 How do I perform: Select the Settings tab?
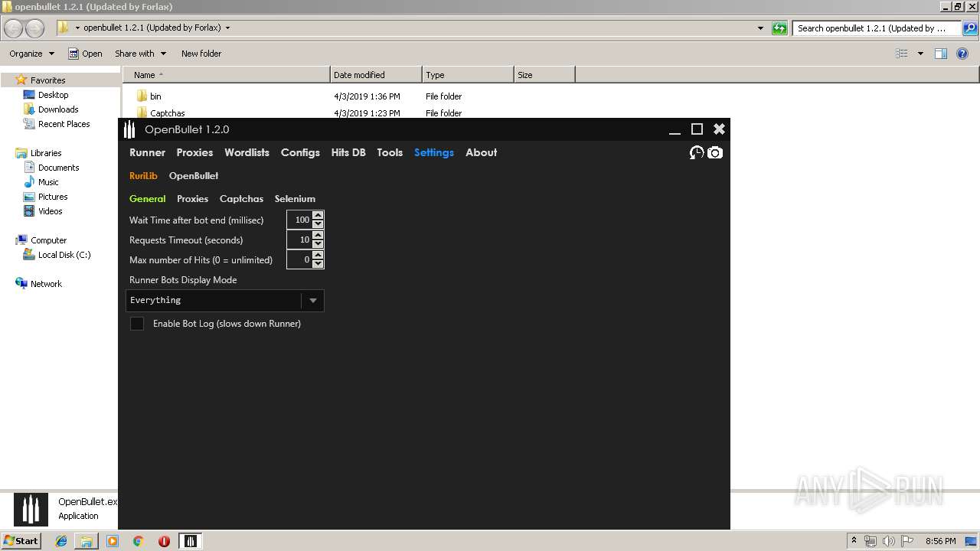tap(434, 152)
